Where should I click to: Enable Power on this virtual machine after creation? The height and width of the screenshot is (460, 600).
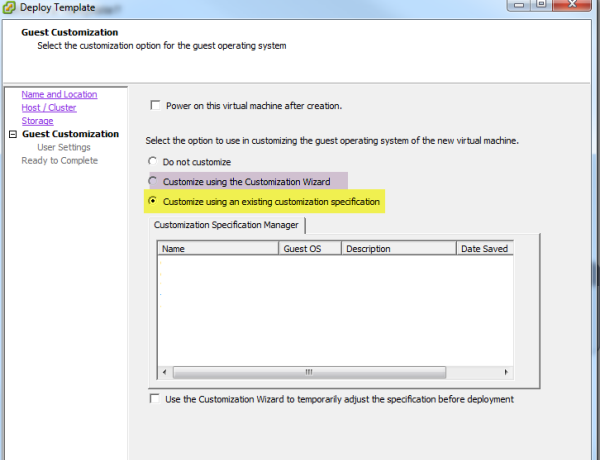coord(155,105)
